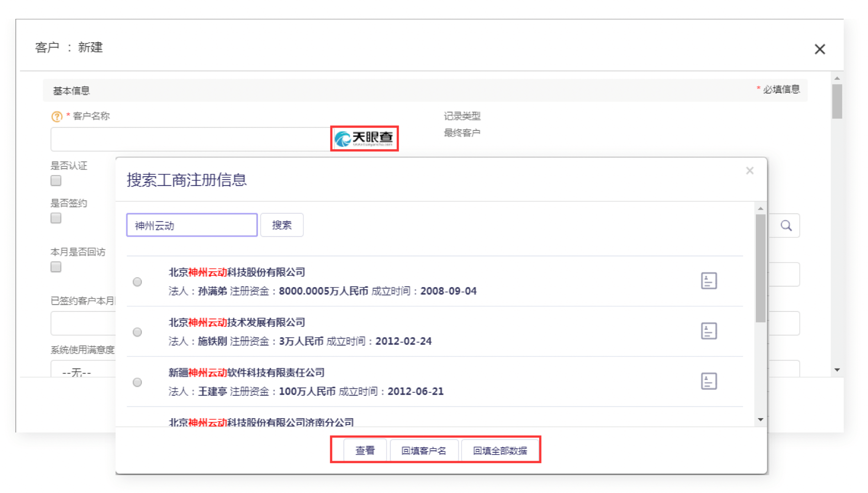Viewport: 868px width, 493px height.
Task: Select radio for 北京神州云动科技股份有限公司
Action: point(137,282)
